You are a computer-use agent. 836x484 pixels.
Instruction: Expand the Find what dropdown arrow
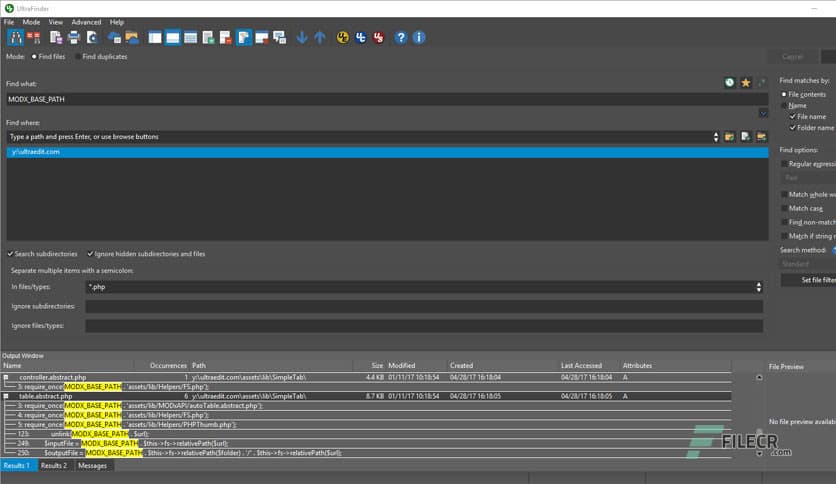pyautogui.click(x=763, y=112)
